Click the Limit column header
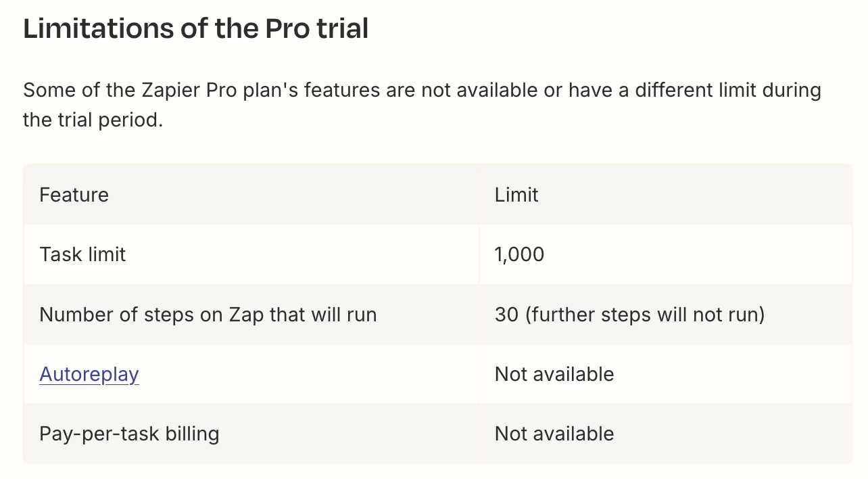Viewport: 868px width, 479px height. point(516,195)
